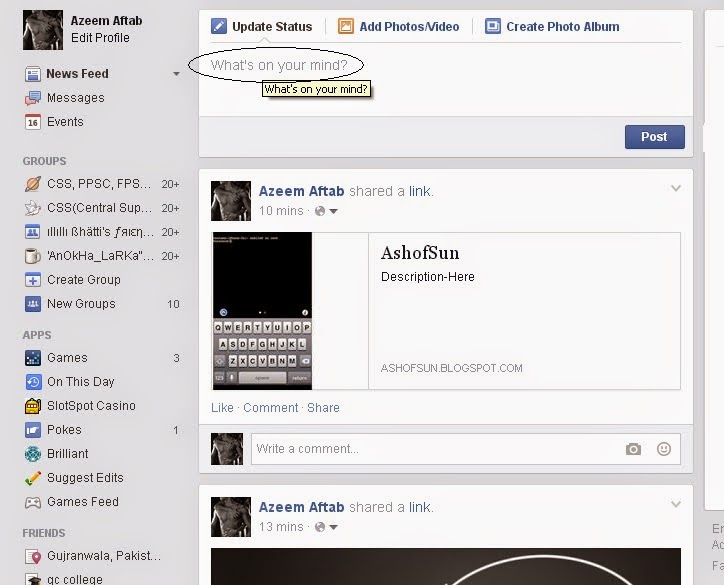Image resolution: width=724 pixels, height=585 pixels.
Task: Click the On This Day clock icon
Action: tap(33, 382)
